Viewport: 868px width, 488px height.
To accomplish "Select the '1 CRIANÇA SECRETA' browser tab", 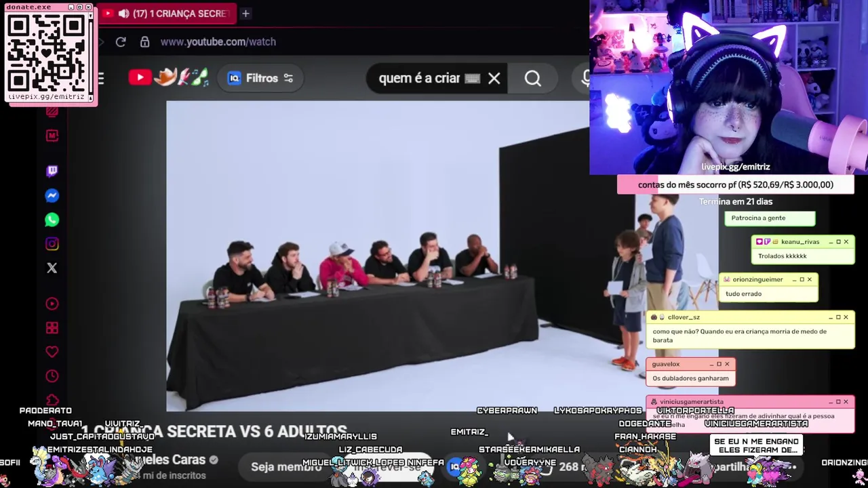I will tap(168, 14).
